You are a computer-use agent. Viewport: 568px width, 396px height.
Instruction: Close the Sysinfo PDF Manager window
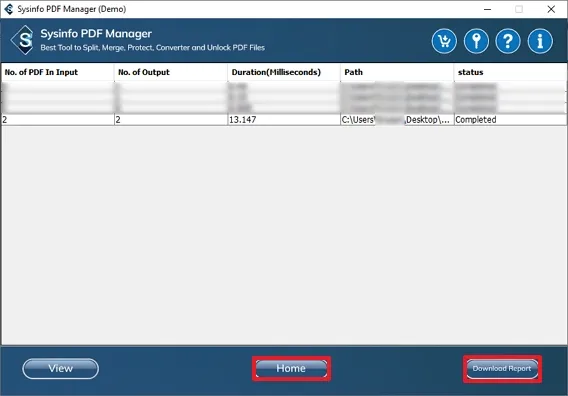tap(551, 9)
